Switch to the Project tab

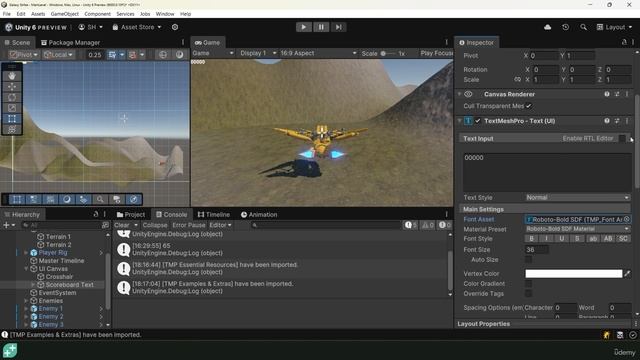pyautogui.click(x=131, y=214)
